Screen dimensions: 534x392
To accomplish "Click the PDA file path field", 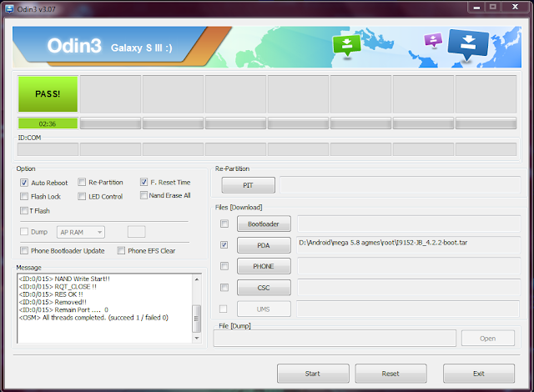I will 409,245.
